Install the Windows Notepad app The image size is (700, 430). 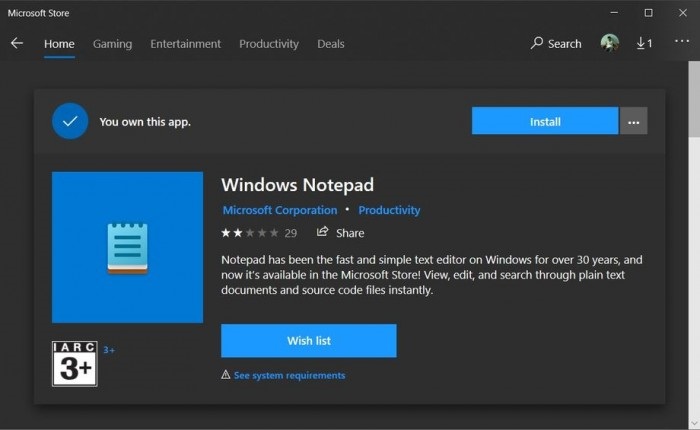[545, 121]
